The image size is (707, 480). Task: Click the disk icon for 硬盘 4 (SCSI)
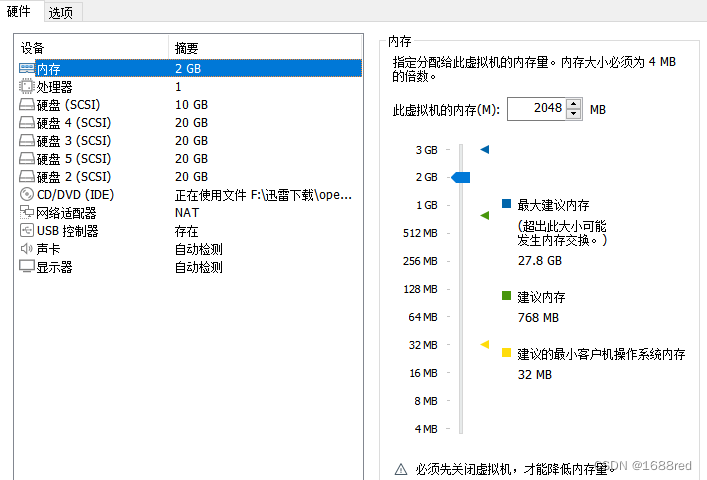[27, 123]
